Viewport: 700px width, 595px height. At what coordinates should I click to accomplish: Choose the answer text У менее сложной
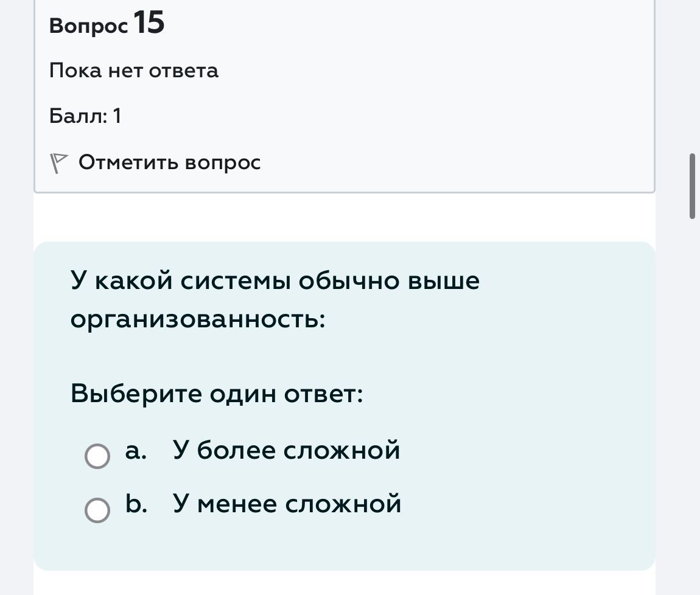[x=287, y=504]
